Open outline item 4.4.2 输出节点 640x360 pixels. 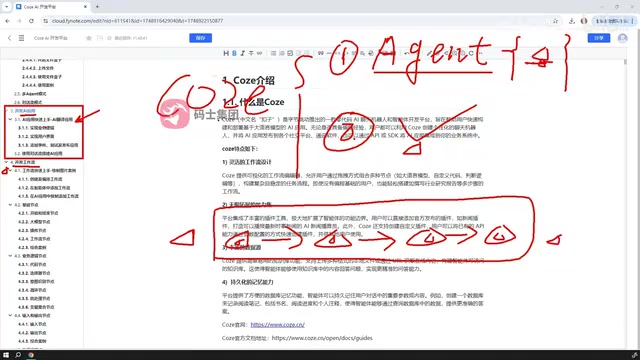[32, 333]
